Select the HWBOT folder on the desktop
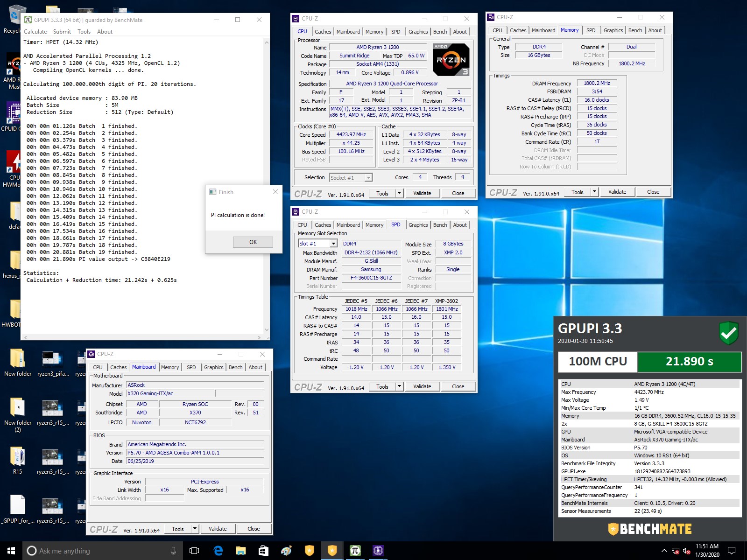747x560 pixels. pos(12,314)
